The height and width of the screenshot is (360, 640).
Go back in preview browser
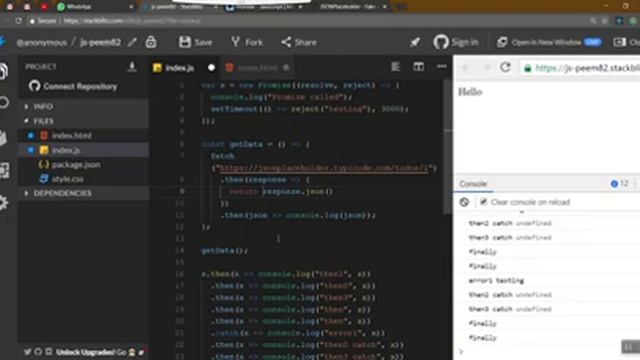coord(465,67)
